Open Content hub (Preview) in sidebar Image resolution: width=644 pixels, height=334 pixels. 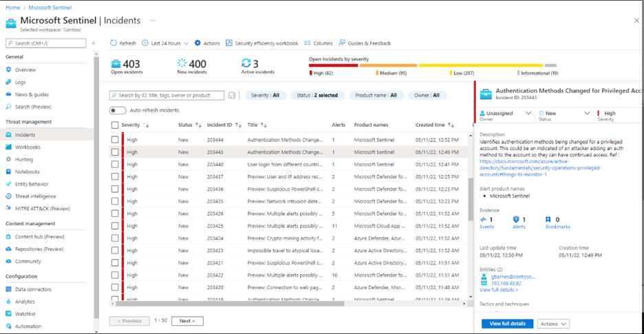pos(39,237)
